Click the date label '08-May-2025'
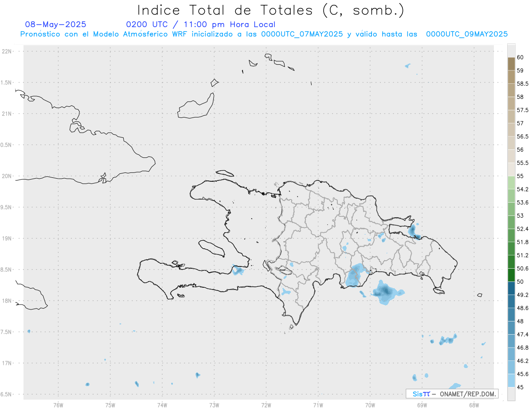 coord(56,24)
